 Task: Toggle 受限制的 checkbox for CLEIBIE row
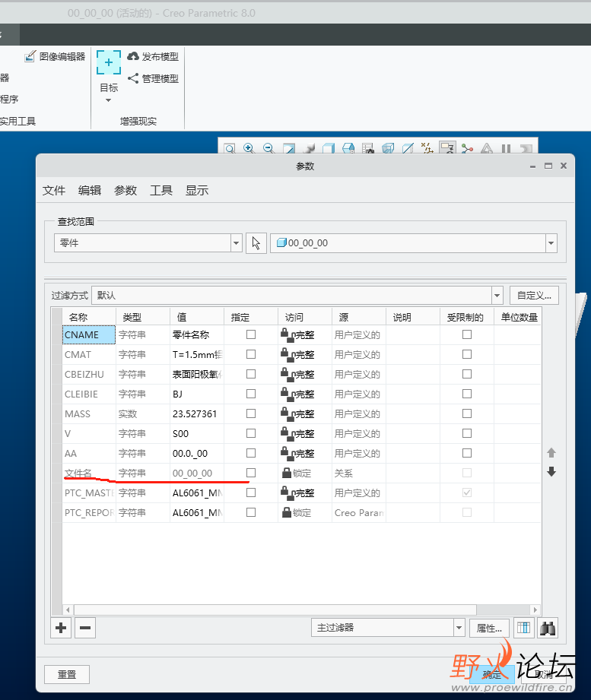click(467, 394)
